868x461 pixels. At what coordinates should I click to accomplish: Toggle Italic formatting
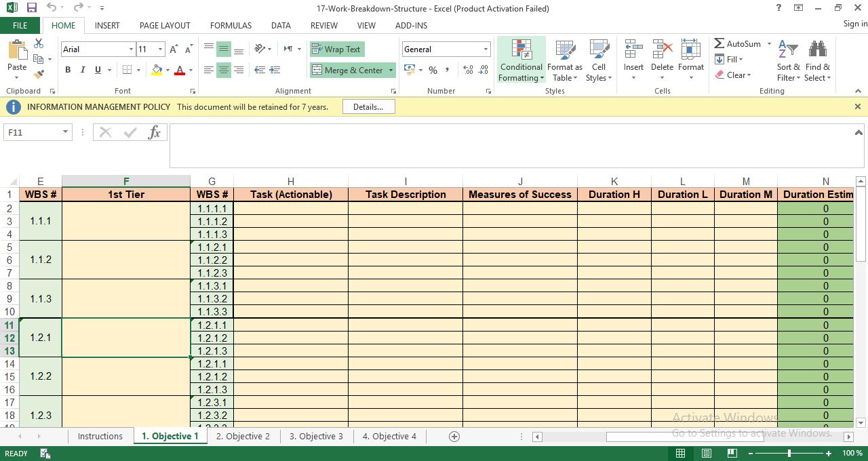coord(83,70)
